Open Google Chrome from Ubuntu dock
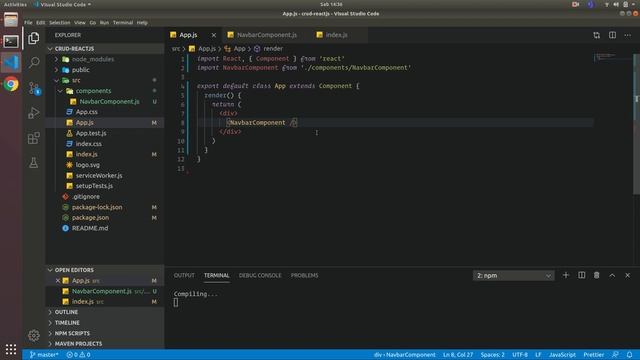The image size is (640, 360). pyautogui.click(x=11, y=84)
